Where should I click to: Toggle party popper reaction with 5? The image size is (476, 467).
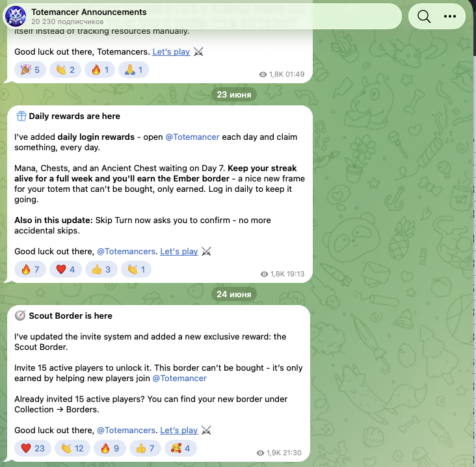click(30, 70)
